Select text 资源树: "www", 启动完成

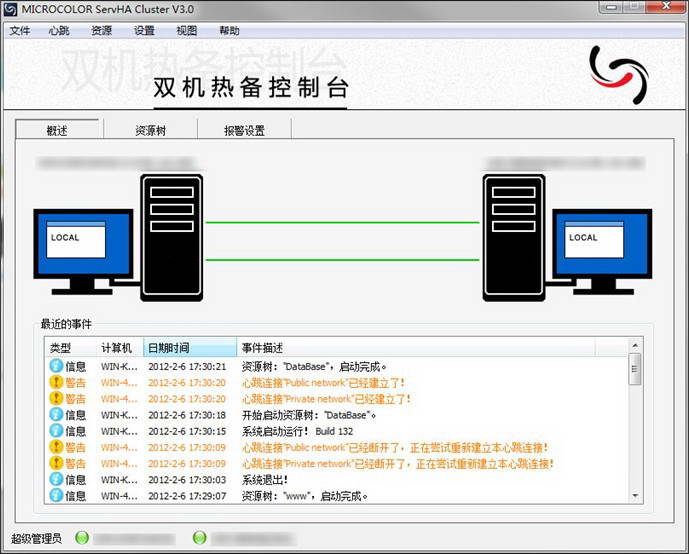pyautogui.click(x=305, y=496)
